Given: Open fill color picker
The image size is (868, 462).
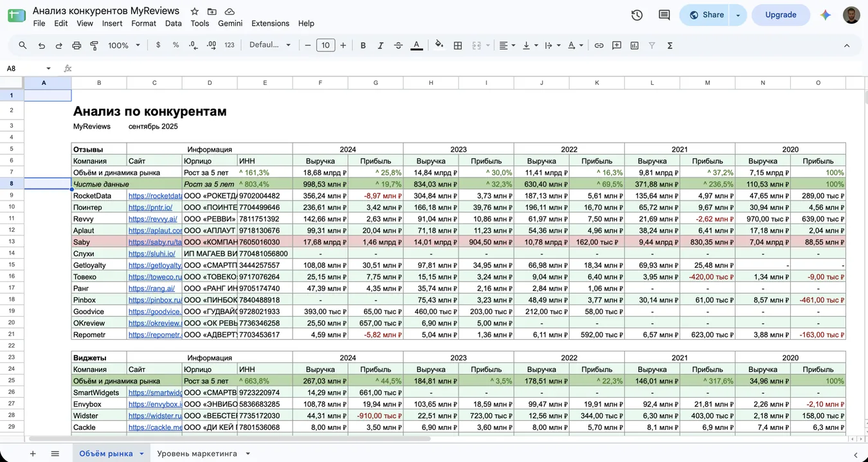Looking at the screenshot, I should (440, 46).
